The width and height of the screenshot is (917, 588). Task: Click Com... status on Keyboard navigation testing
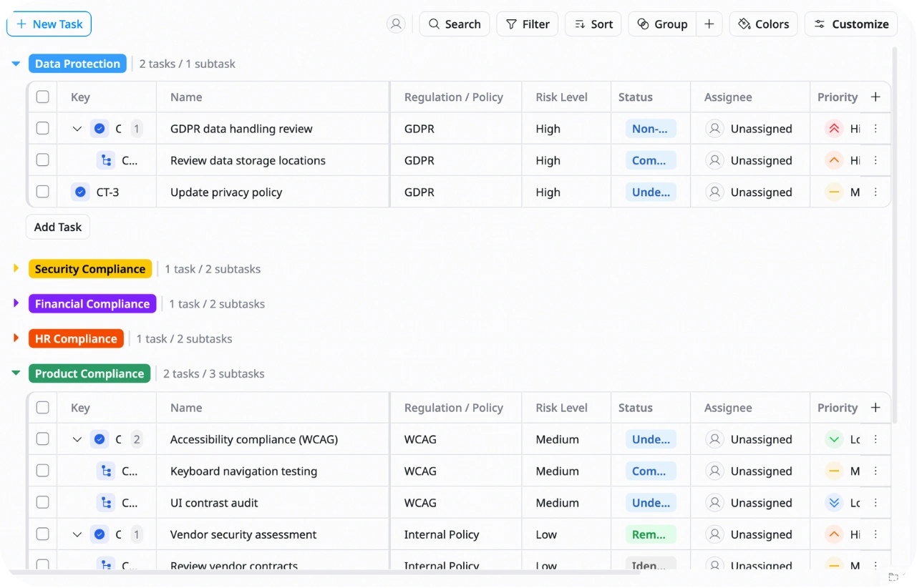[x=650, y=471]
